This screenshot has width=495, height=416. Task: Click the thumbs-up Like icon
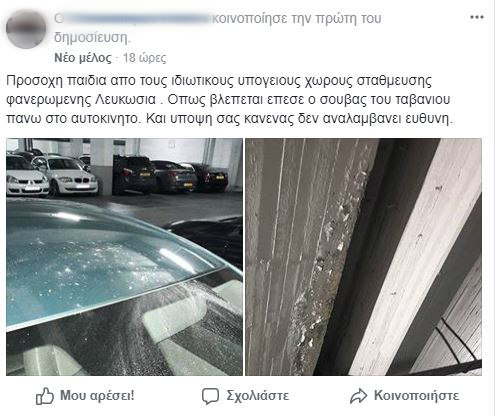click(x=45, y=396)
